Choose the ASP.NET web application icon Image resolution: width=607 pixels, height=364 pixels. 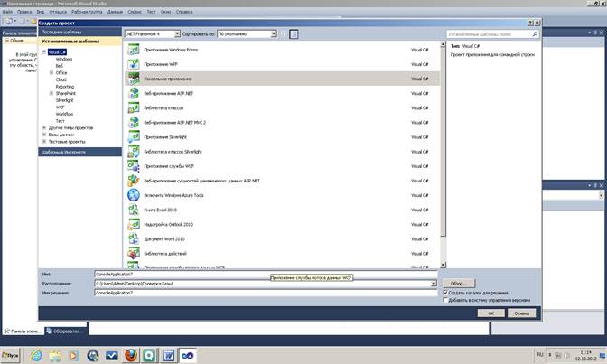coord(134,93)
